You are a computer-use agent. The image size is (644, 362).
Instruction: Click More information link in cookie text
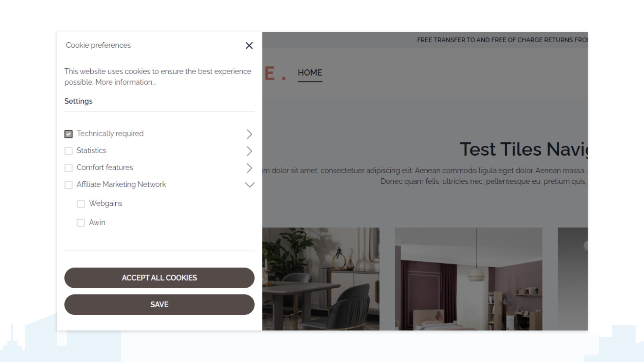pos(126,82)
